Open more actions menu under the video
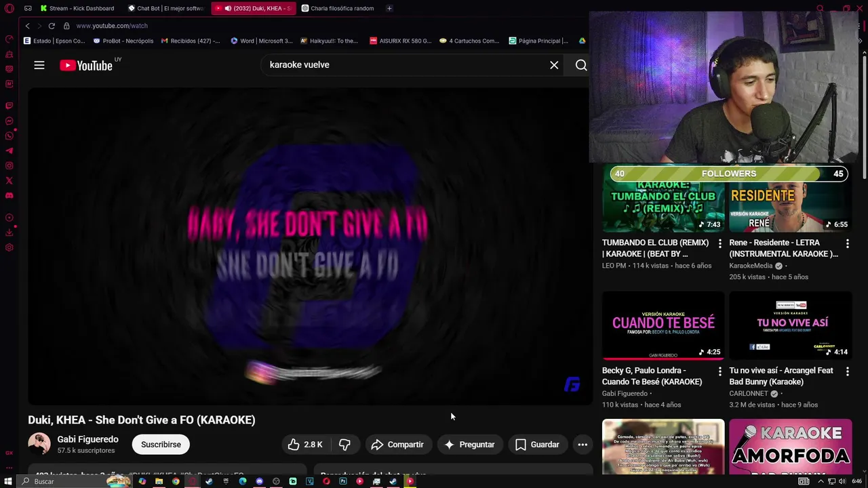 (x=582, y=445)
